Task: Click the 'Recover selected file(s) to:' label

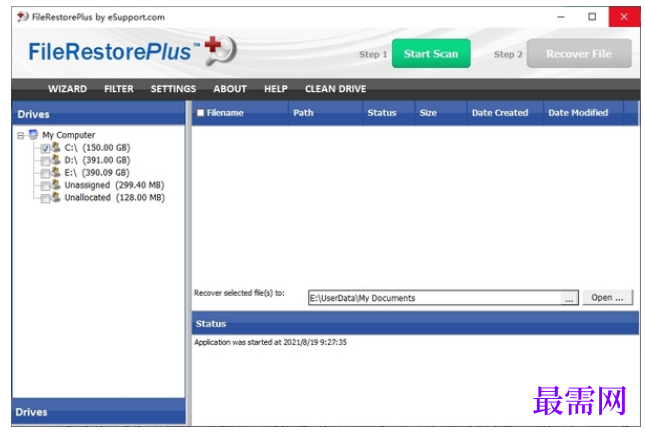Action: pos(239,293)
